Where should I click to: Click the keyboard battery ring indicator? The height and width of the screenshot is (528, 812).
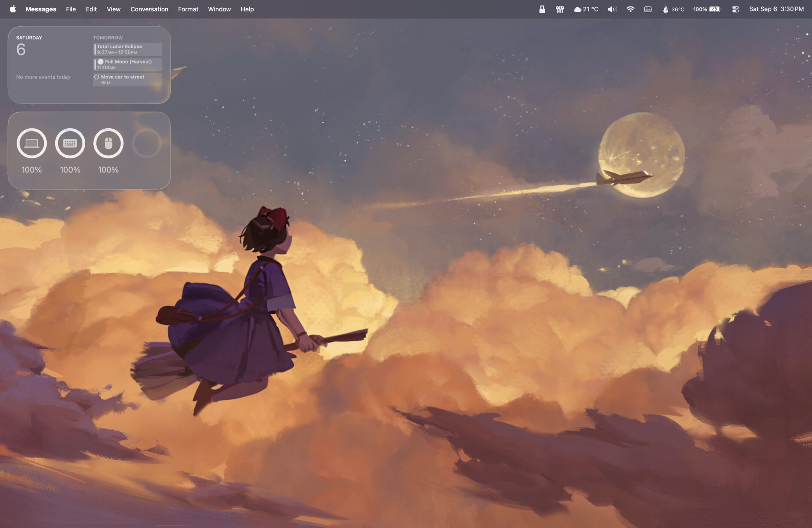coord(70,143)
